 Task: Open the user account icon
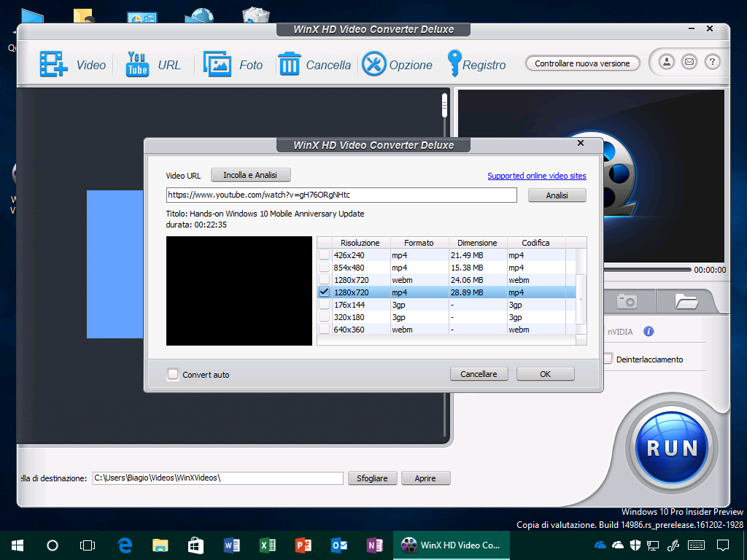pyautogui.click(x=667, y=62)
